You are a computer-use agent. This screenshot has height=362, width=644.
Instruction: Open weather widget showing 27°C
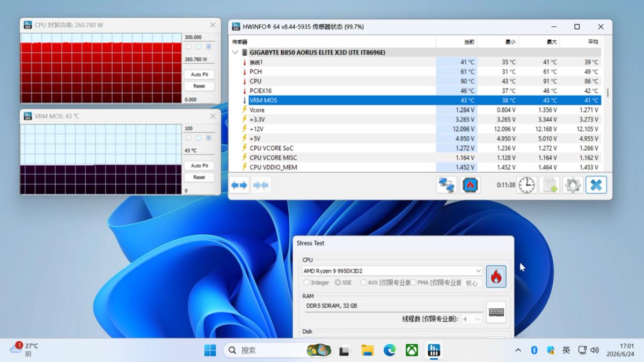pos(25,350)
